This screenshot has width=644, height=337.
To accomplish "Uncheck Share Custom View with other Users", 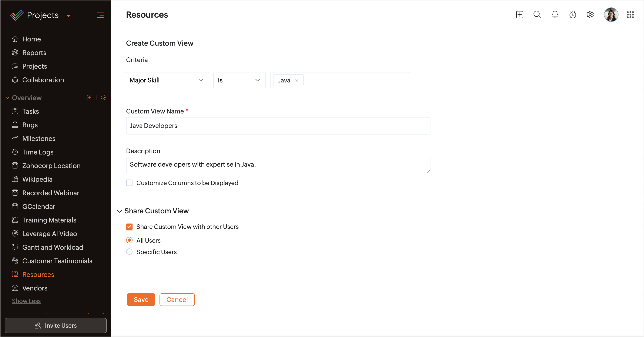I will pyautogui.click(x=129, y=227).
